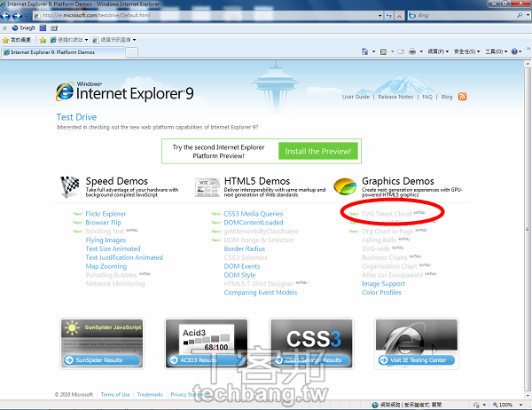The image size is (532, 410).
Task: Open the Web Slice Gallery favorites bar item
Action: [x=114, y=40]
